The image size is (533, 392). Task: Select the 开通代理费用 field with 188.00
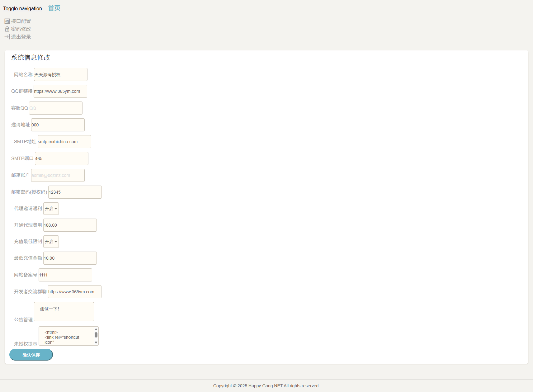click(x=70, y=225)
